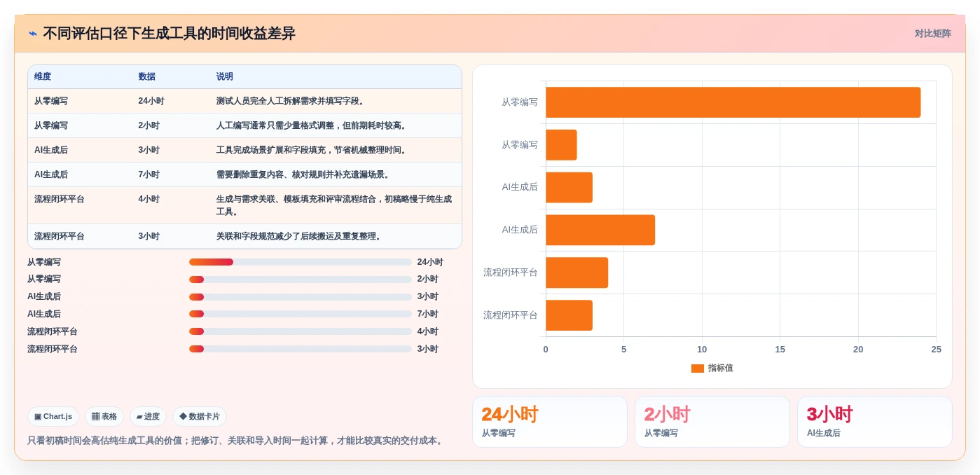The height and width of the screenshot is (475, 980).
Task: Click the x-axis tick label 10
Action: pos(702,350)
